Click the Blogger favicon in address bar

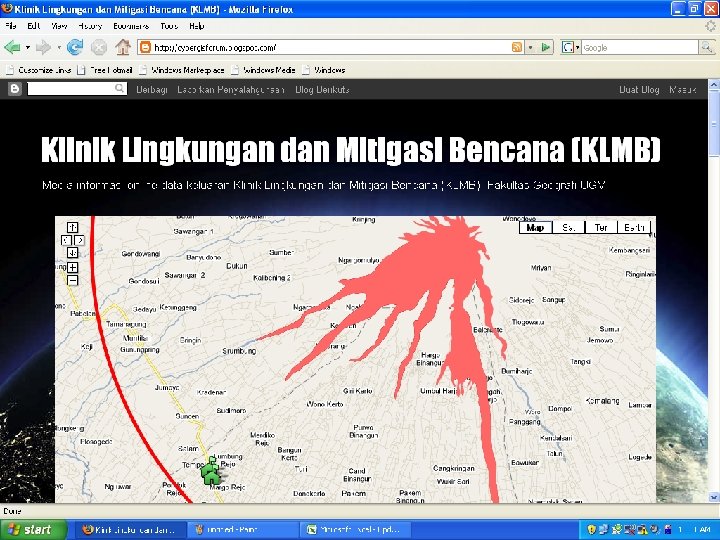click(x=145, y=47)
